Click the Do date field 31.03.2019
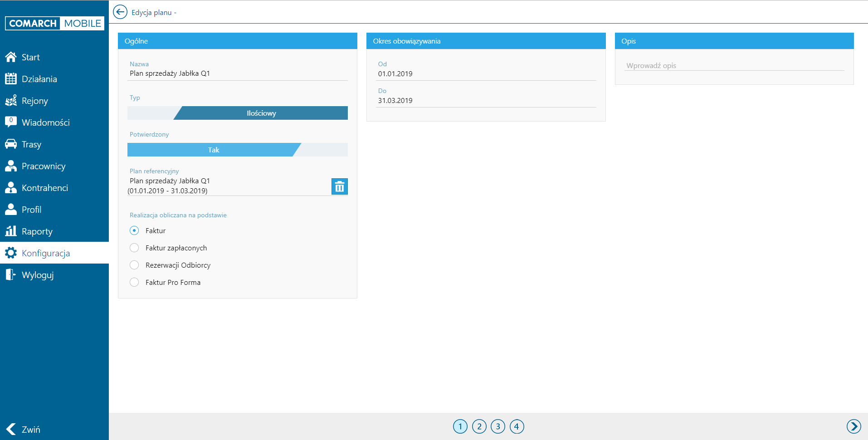Image resolution: width=868 pixels, height=440 pixels. click(486, 101)
